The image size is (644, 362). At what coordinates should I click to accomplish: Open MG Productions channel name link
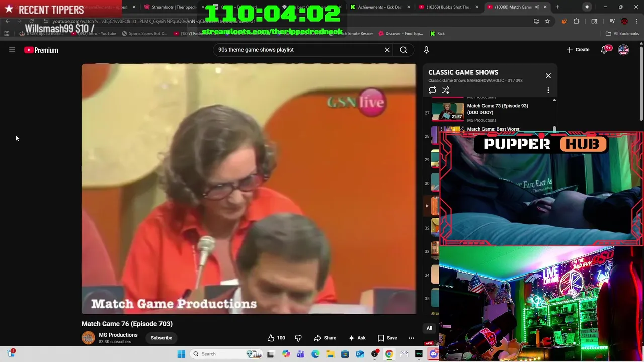point(118,335)
